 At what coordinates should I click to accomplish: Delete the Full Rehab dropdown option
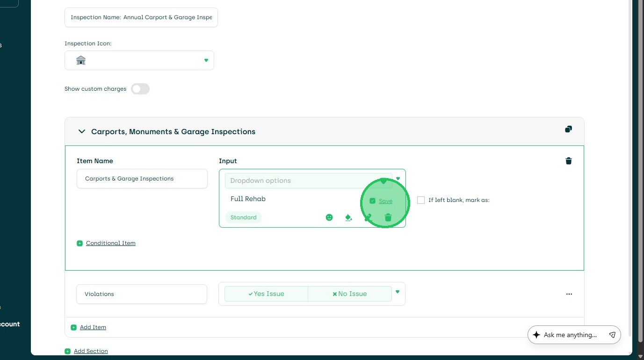click(388, 217)
